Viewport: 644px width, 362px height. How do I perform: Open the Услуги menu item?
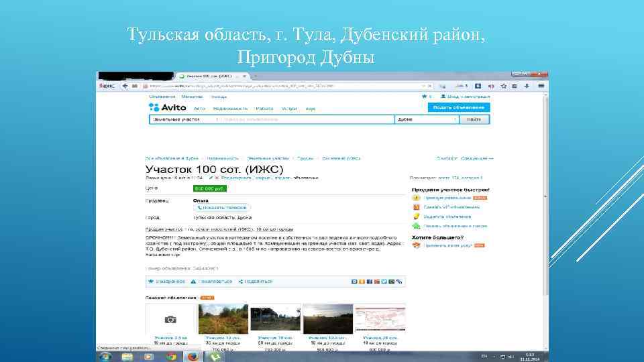click(289, 109)
